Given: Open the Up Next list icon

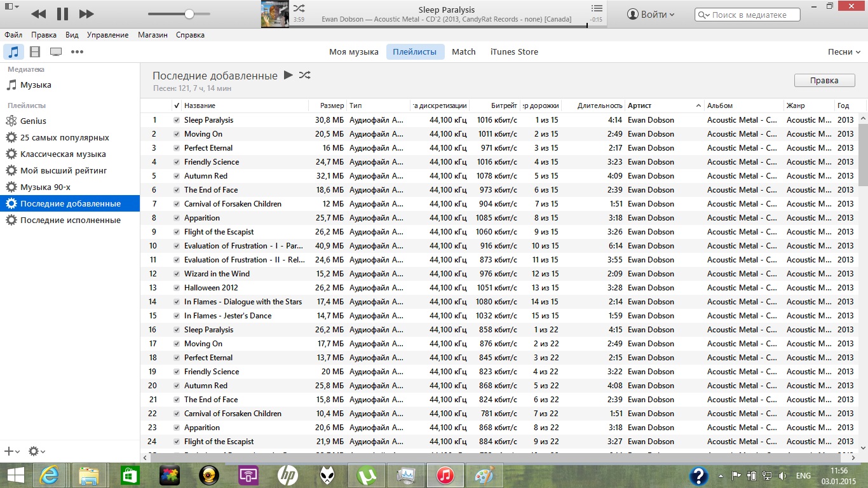Looking at the screenshot, I should click(596, 8).
